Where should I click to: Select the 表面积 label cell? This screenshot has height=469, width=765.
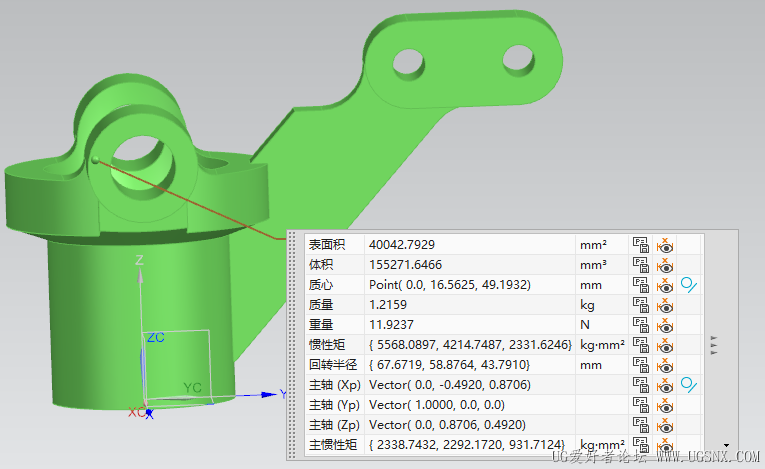tap(335, 245)
